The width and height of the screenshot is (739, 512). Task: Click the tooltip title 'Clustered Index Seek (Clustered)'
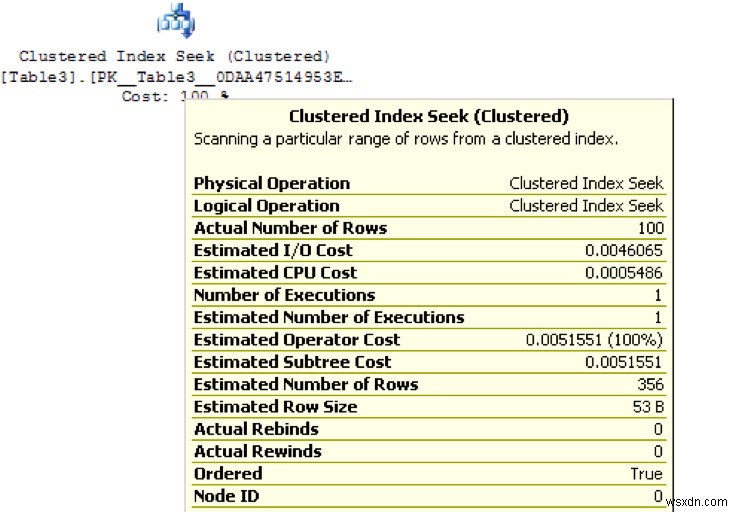(429, 116)
